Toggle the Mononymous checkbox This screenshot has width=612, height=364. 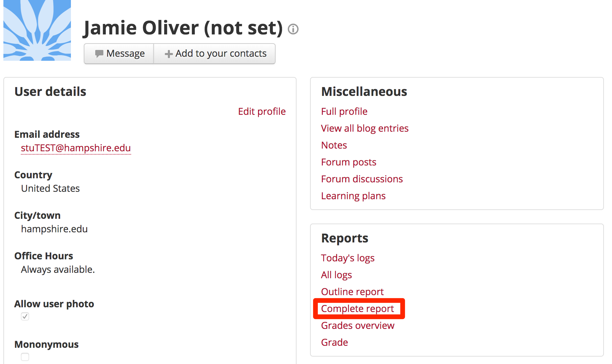25,357
